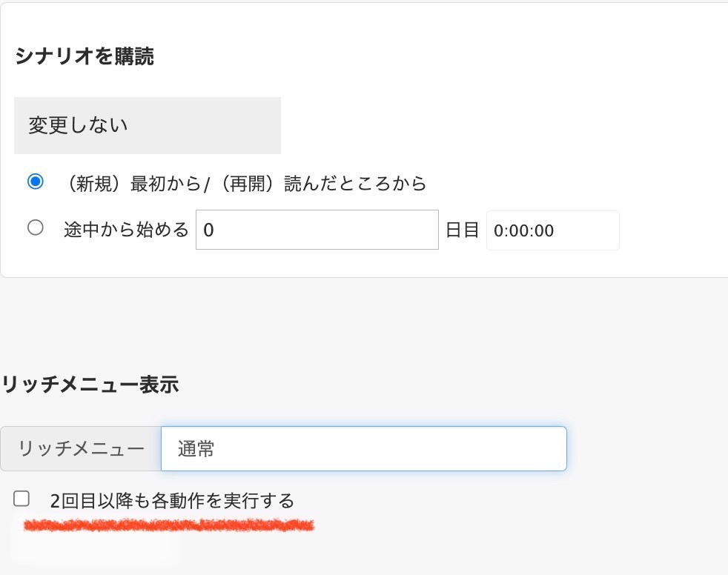Click the gray リッチメニュー label box
The width and height of the screenshot is (728, 575).
[x=81, y=449]
